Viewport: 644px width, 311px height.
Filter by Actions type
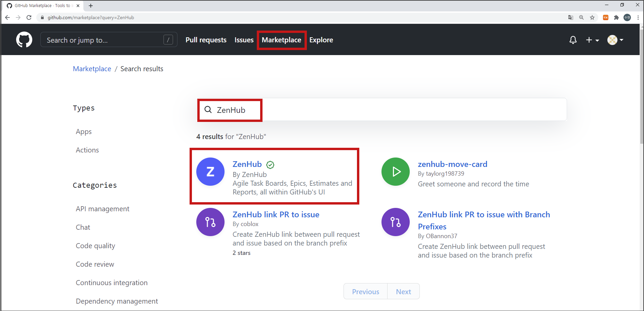(x=87, y=150)
